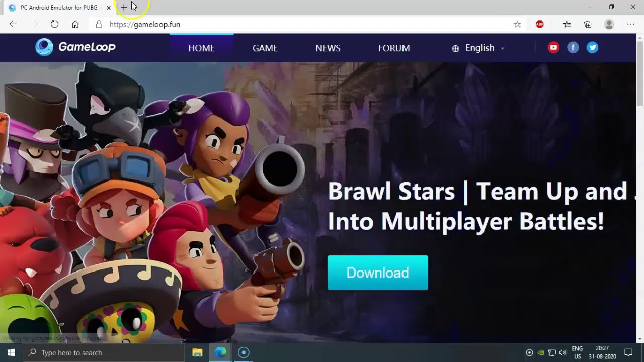Click the Microsoft Edge taskbar icon
The width and height of the screenshot is (644, 362).
click(x=220, y=352)
